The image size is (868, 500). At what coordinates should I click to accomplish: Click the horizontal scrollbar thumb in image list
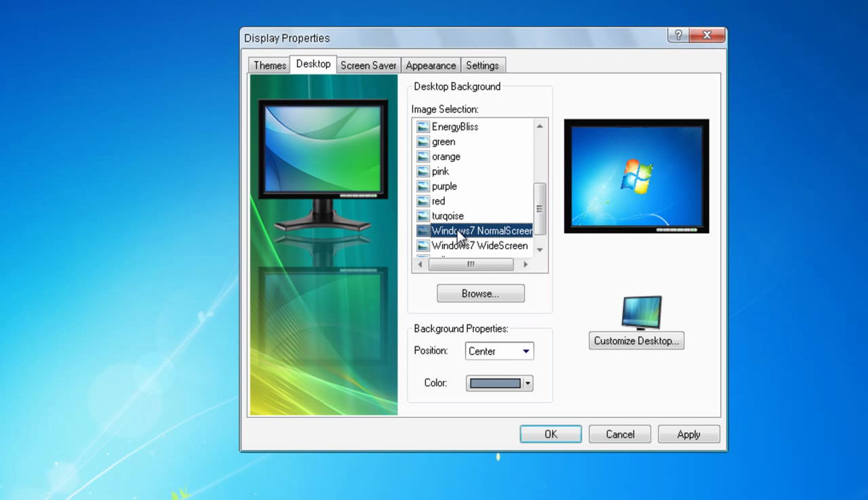coord(471,264)
